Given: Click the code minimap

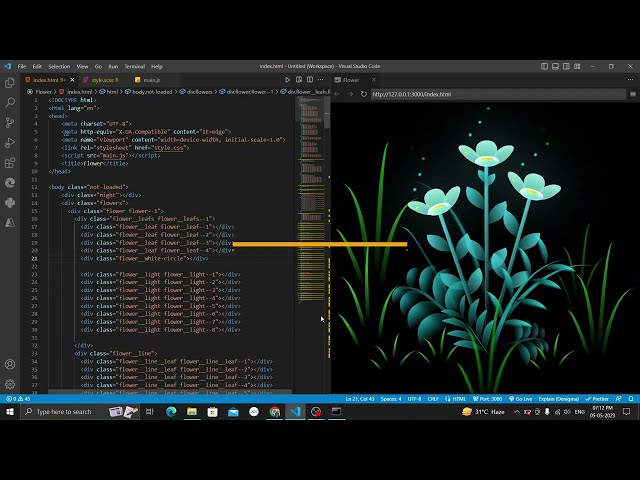Looking at the screenshot, I should (x=310, y=200).
